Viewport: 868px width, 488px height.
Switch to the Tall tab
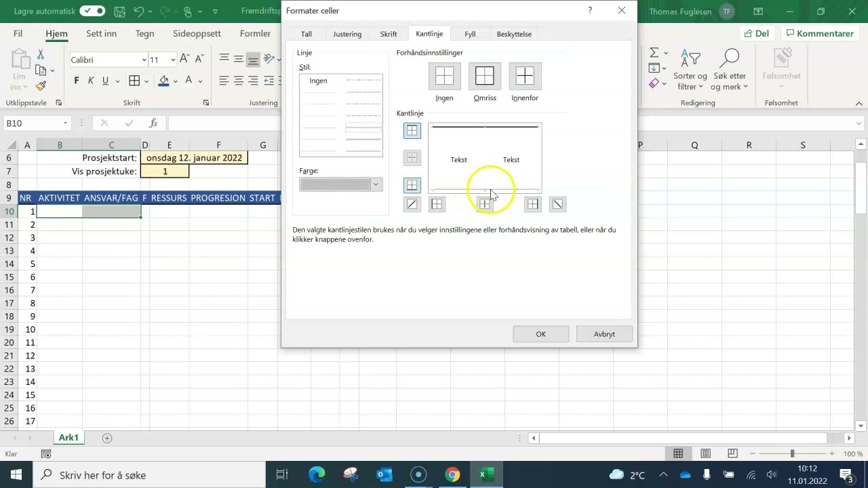[307, 34]
